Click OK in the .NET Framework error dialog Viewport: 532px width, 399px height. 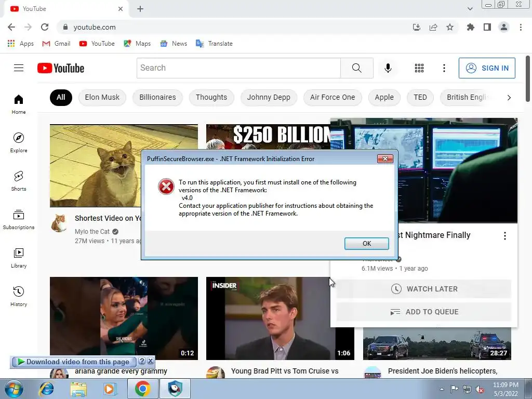tap(366, 244)
